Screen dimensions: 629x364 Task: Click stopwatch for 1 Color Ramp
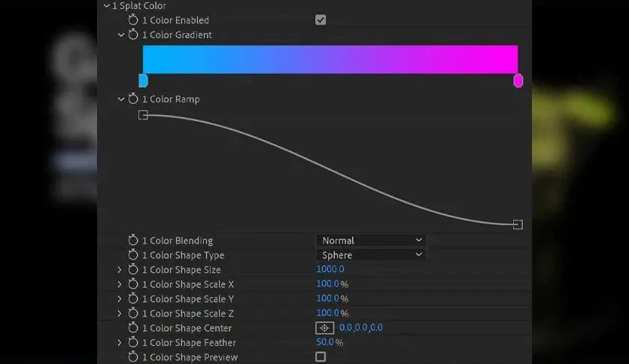(x=132, y=99)
